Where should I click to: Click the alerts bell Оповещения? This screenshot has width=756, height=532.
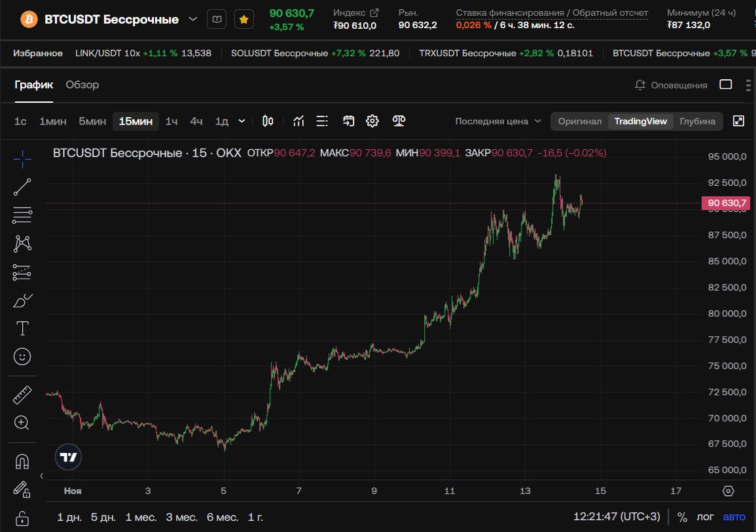[x=671, y=85]
